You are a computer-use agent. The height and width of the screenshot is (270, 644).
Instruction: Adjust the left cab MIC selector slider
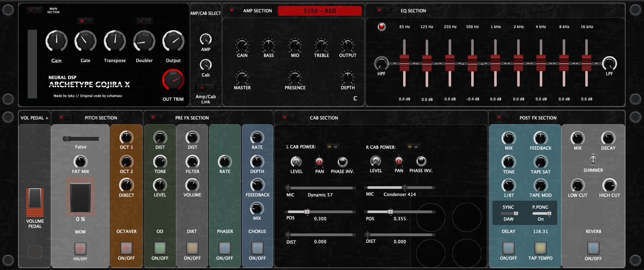pyautogui.click(x=320, y=188)
